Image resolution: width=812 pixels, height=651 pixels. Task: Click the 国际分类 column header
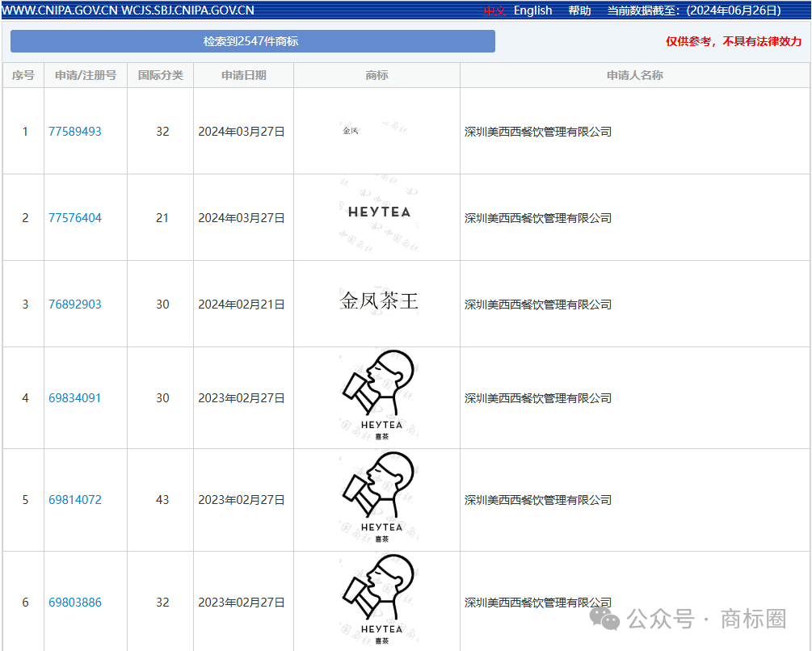(x=161, y=76)
